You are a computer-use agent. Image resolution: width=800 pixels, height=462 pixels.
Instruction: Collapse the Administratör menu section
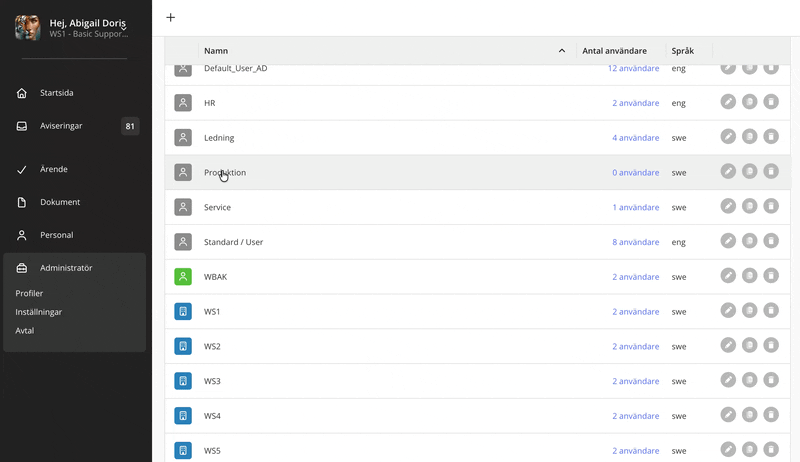(66, 268)
